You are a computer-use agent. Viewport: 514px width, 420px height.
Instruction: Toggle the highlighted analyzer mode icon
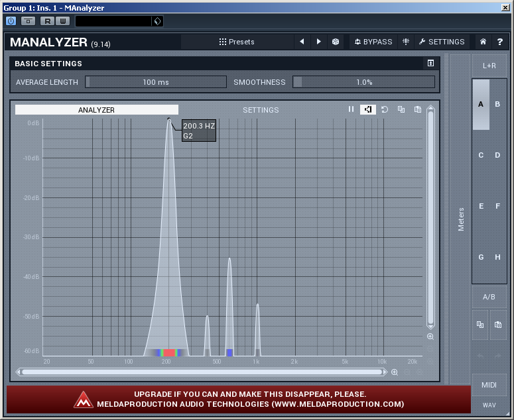(x=368, y=109)
